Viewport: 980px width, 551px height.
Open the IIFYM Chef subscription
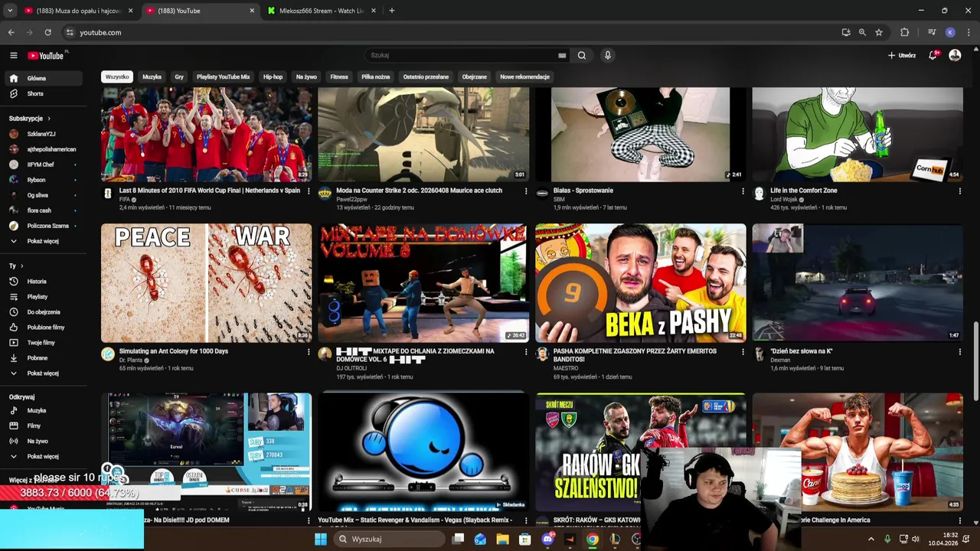coord(44,165)
